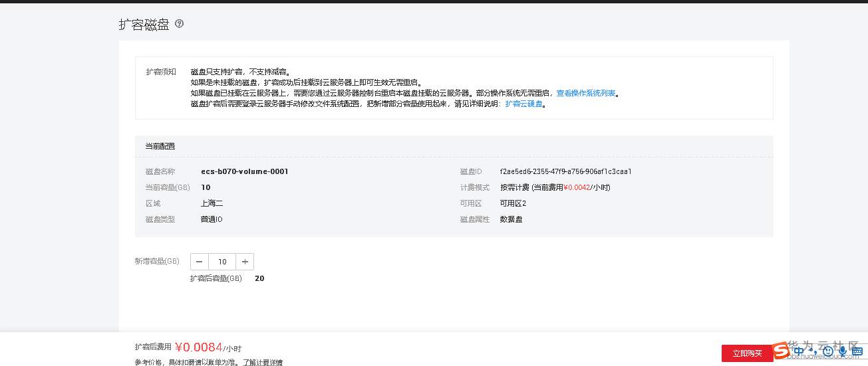
Task: Click the availability zone value 可用区2
Action: [513, 203]
